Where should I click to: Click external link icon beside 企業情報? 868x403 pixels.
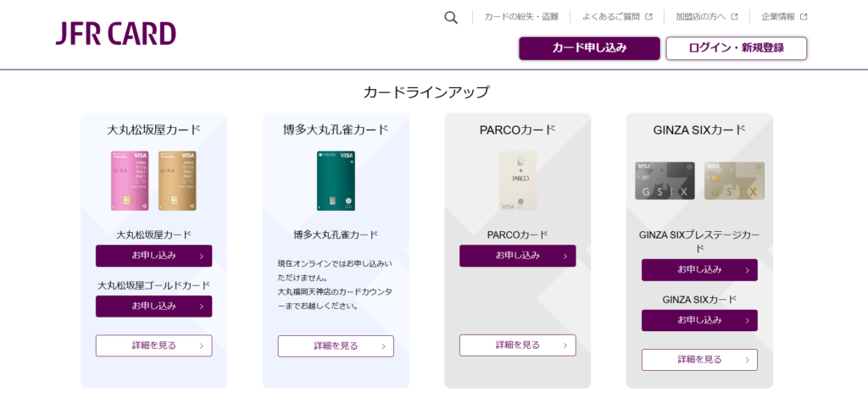click(x=804, y=17)
